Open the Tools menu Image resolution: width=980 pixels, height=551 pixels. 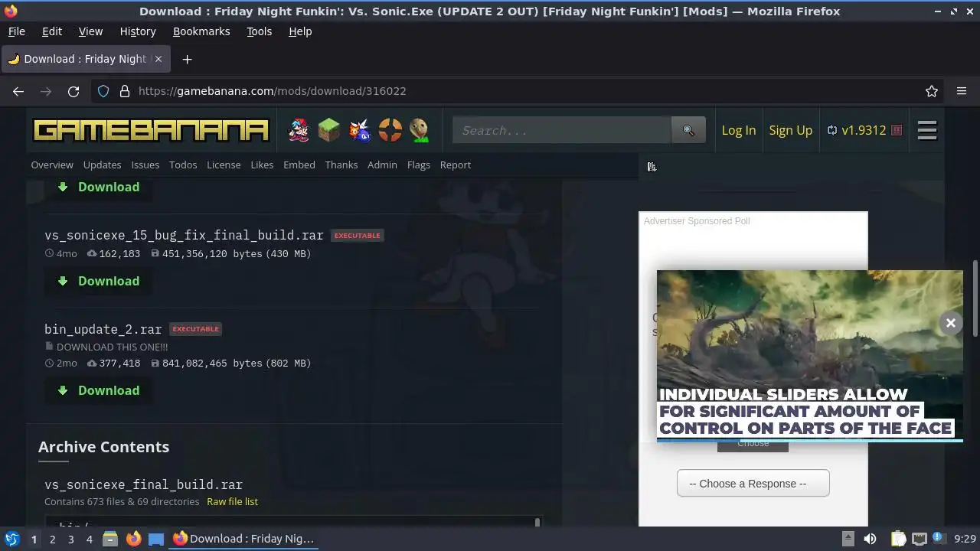coord(259,31)
